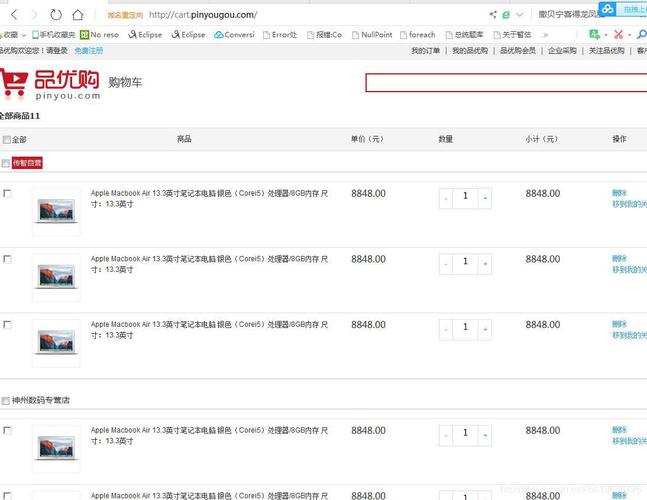Decrease quantity of first 传智自营 item
Viewport: 647px width, 500px height.
(x=446, y=198)
